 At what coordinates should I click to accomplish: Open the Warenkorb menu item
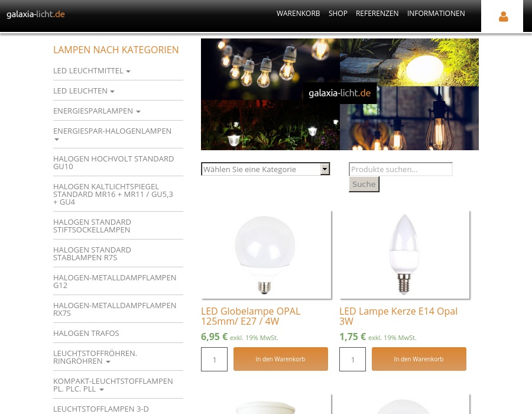(298, 14)
